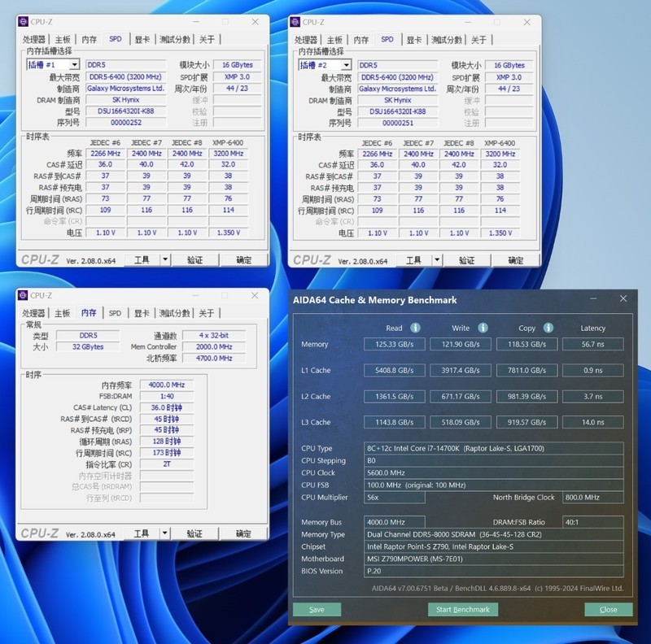Click the DRAM:FSB Ratio 40:1 field
This screenshot has width=651, height=644.
click(592, 521)
